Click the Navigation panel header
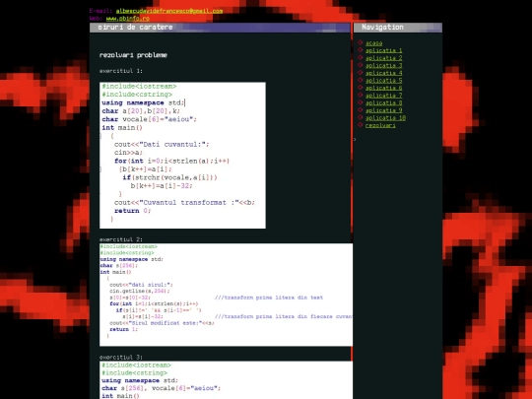 pos(398,28)
